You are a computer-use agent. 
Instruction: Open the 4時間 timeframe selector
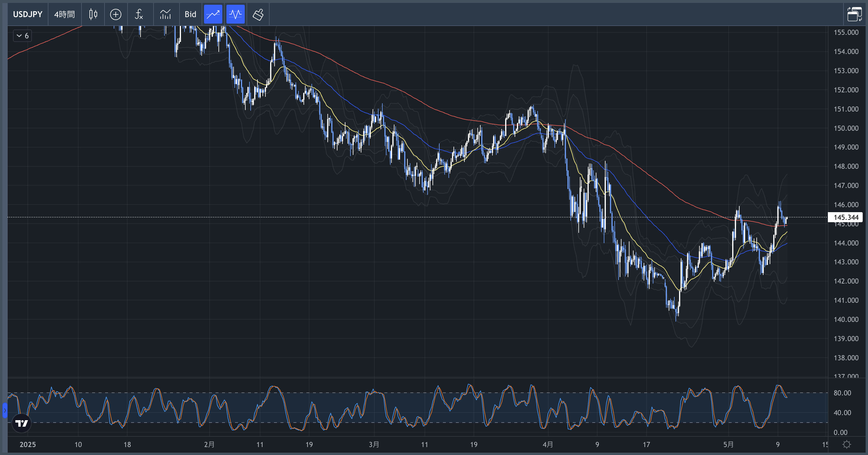[x=64, y=14]
